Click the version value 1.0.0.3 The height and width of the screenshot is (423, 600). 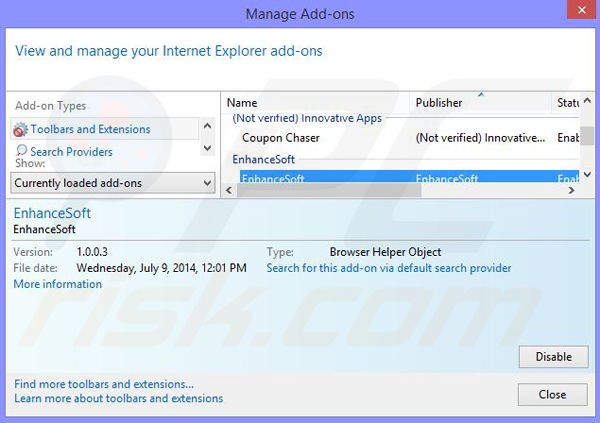click(92, 252)
